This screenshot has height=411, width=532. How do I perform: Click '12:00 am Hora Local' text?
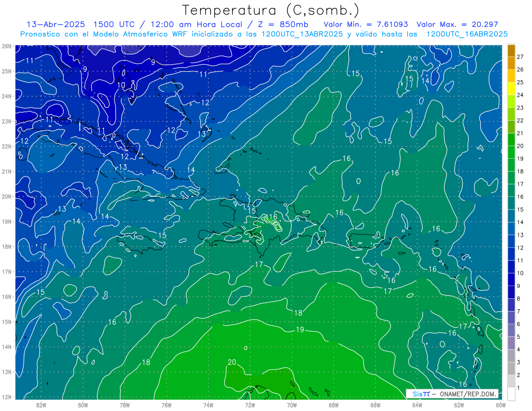tap(196, 25)
